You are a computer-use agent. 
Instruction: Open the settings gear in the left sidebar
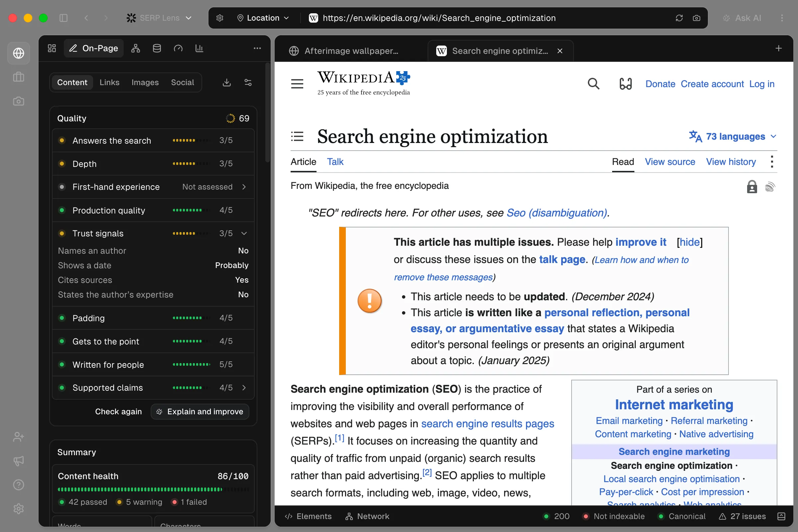pyautogui.click(x=19, y=509)
